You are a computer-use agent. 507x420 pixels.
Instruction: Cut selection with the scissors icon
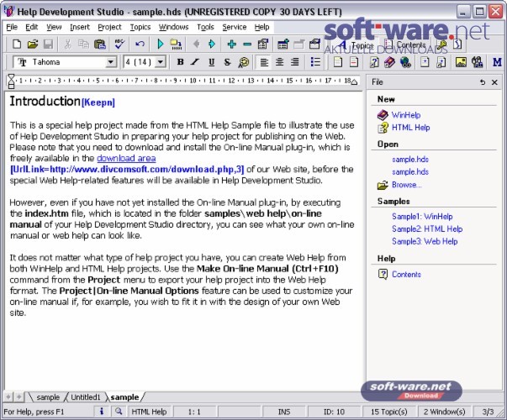point(67,44)
